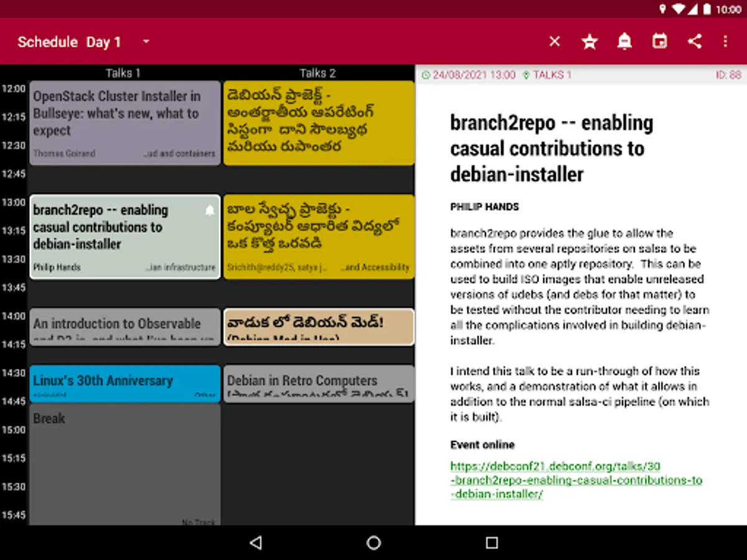Tap the Android back button
747x560 pixels.
tap(255, 543)
